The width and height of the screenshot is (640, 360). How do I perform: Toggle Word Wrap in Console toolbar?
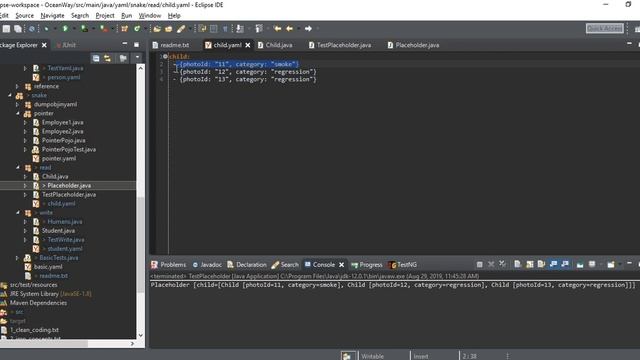click(541, 264)
